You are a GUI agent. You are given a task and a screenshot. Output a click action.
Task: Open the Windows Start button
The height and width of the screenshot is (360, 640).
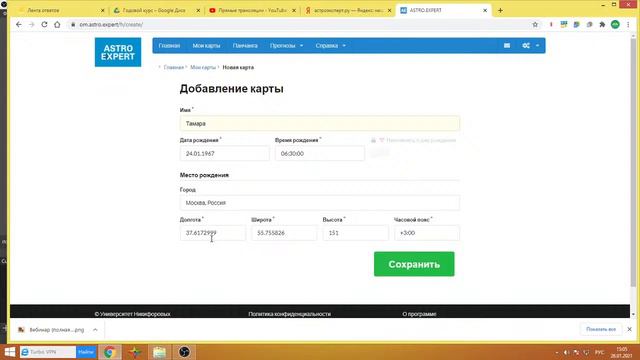point(9,352)
